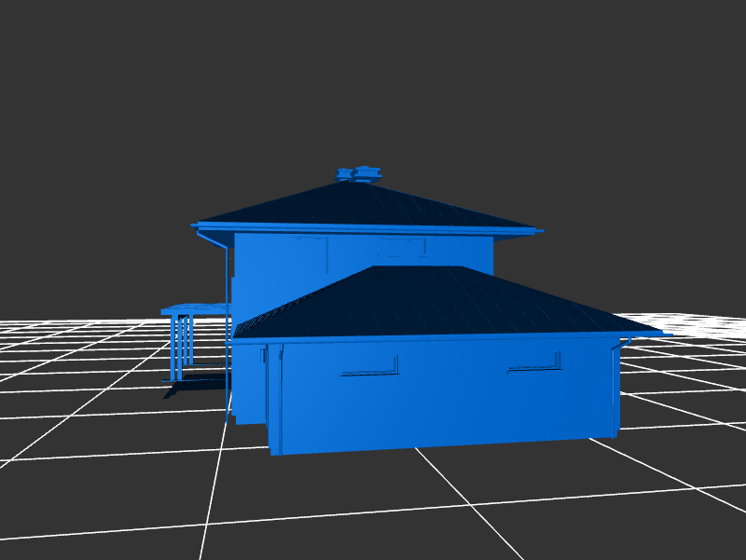This screenshot has height=560, width=746.
Task: Select the upper hip roof of the house
Action: [x=373, y=207]
